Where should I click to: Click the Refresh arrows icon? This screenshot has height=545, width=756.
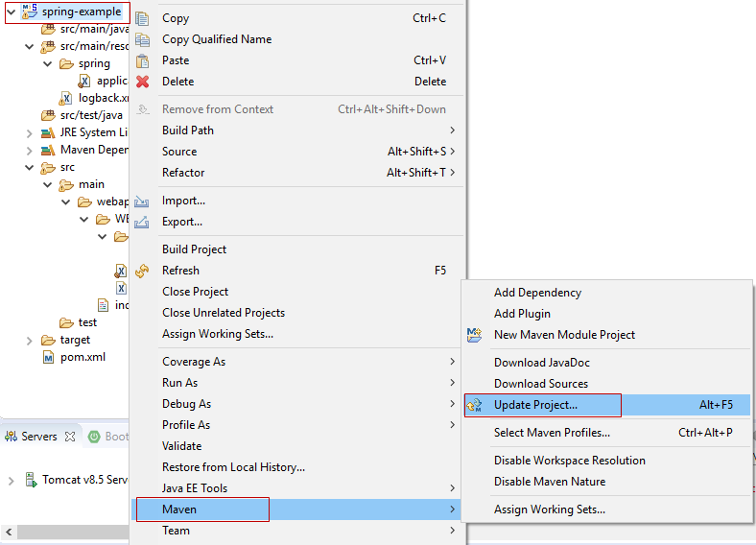[x=142, y=271]
